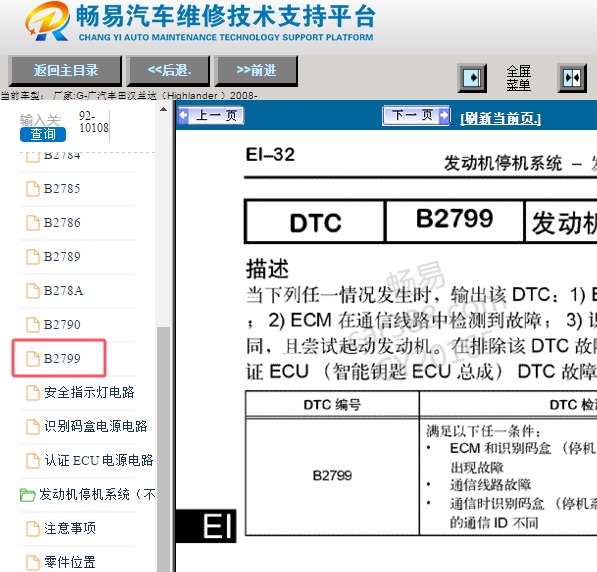Click the file icon beside B2786
The width and height of the screenshot is (597, 572).
pos(33,223)
